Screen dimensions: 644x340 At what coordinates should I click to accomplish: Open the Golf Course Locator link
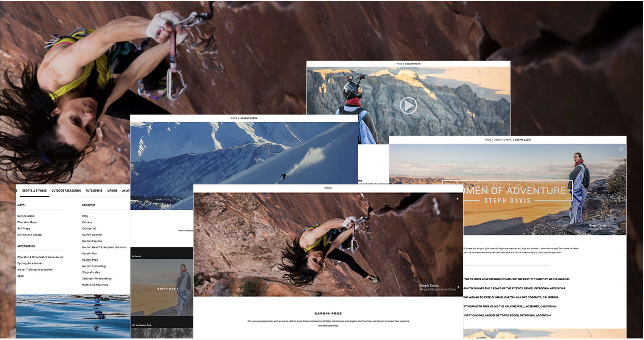click(30, 235)
